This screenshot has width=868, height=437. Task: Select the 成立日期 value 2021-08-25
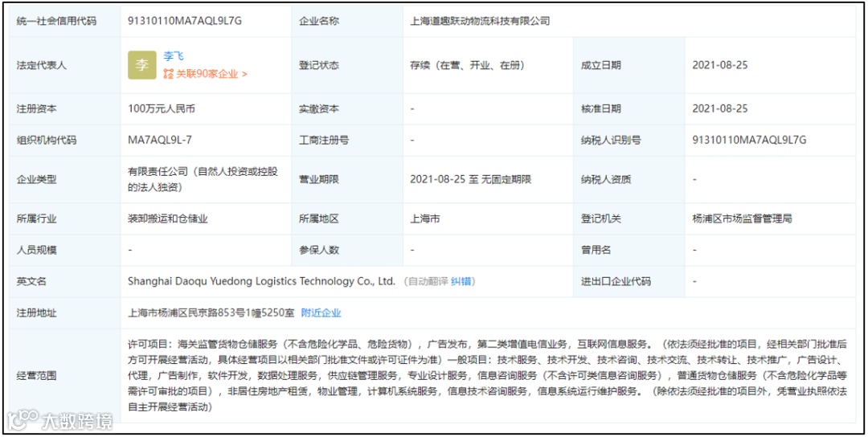coord(719,65)
